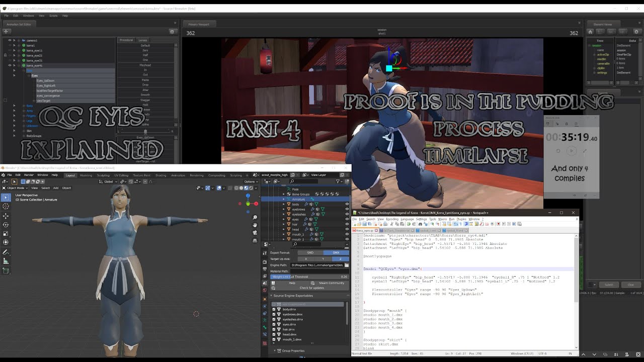Toggle body.dmx exportable checkbox
Image resolution: width=644 pixels, height=362 pixels.
coord(274,309)
